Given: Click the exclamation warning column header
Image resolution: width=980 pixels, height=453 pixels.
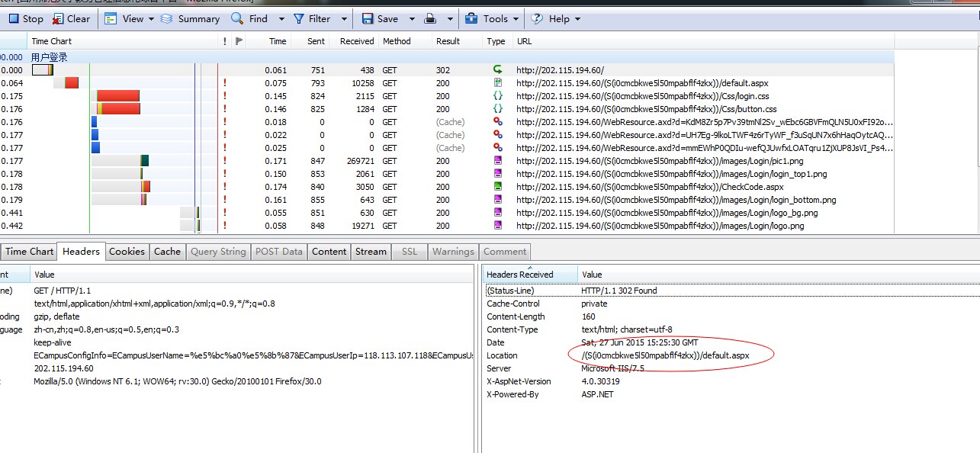Looking at the screenshot, I should click(x=225, y=41).
